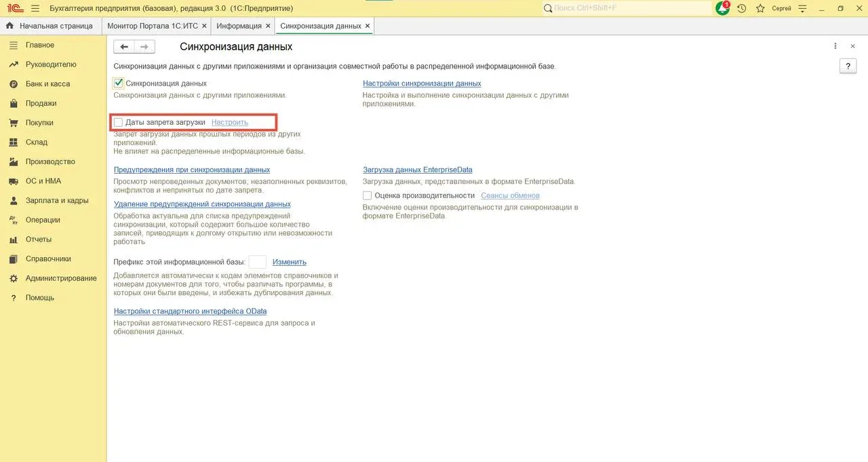Viewport: 868px width, 462px height.
Task: Open the three-dot more options menu
Action: [835, 46]
